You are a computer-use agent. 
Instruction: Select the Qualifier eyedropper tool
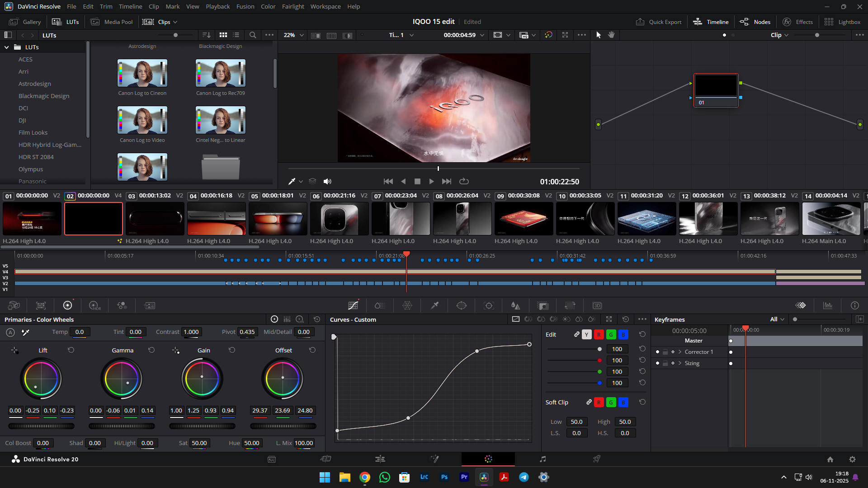[x=434, y=306]
